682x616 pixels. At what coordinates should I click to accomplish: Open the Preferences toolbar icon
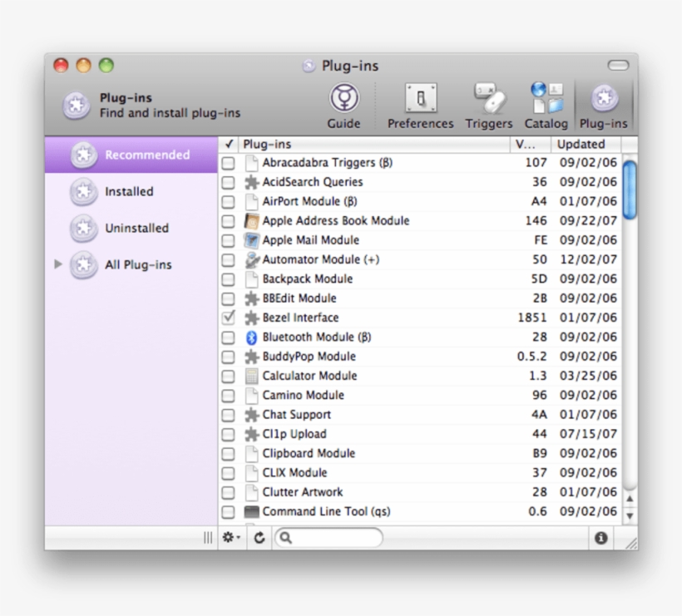(420, 97)
